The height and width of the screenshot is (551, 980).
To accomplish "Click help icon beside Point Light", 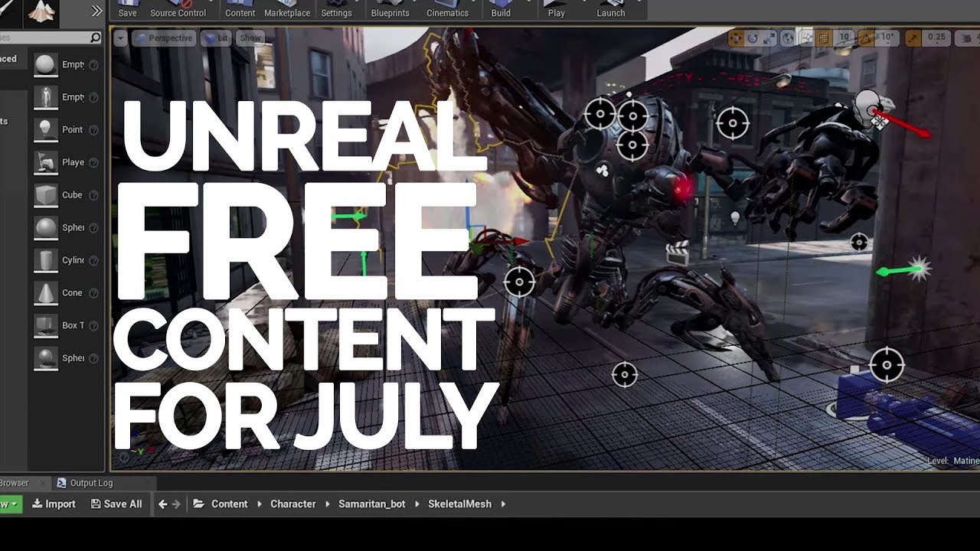I will pyautogui.click(x=93, y=130).
